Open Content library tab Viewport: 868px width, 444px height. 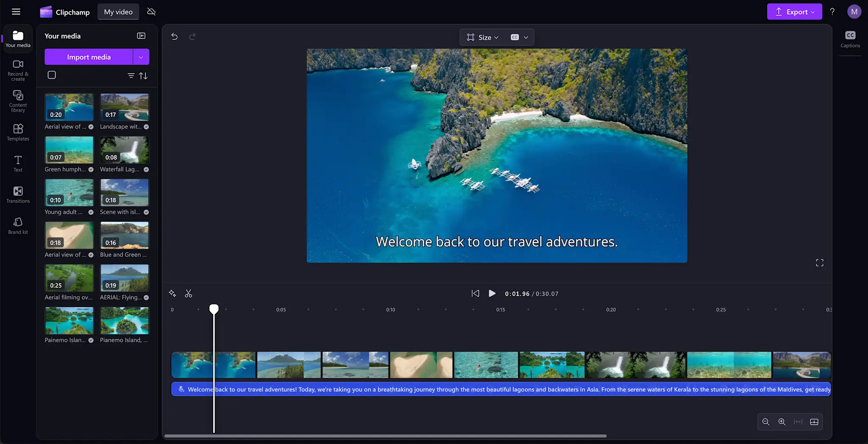click(18, 101)
